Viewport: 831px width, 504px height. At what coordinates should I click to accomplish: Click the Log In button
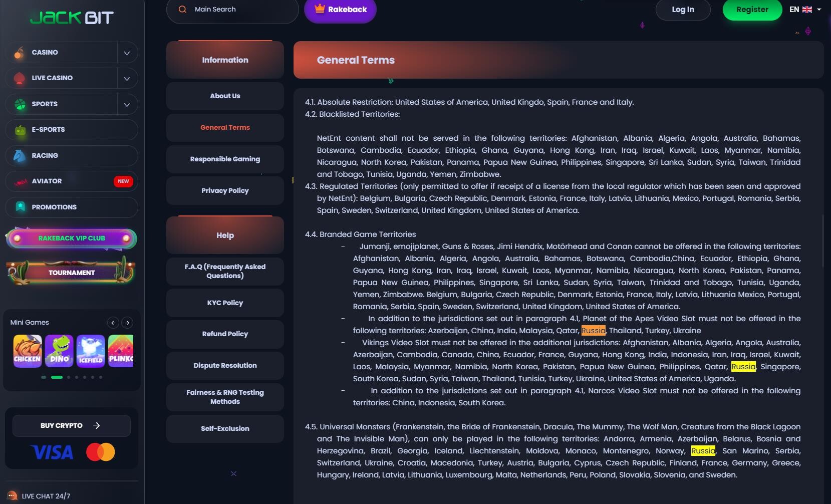pos(683,10)
